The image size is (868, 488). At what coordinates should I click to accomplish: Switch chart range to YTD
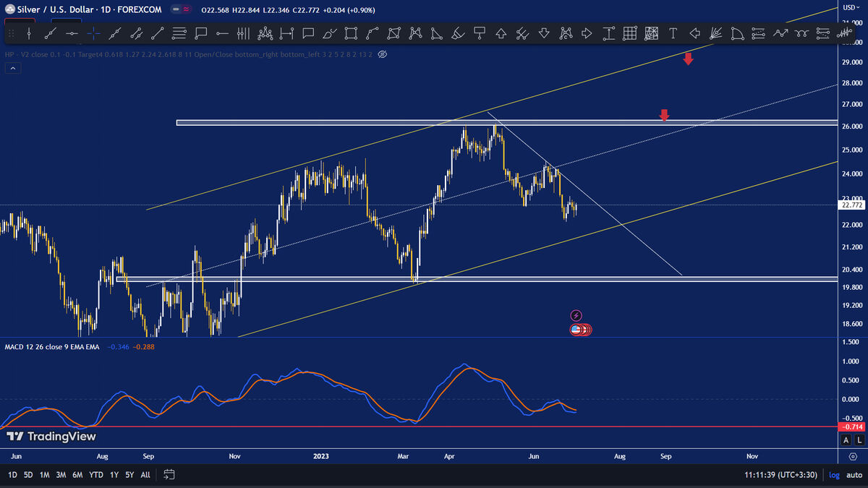click(95, 475)
